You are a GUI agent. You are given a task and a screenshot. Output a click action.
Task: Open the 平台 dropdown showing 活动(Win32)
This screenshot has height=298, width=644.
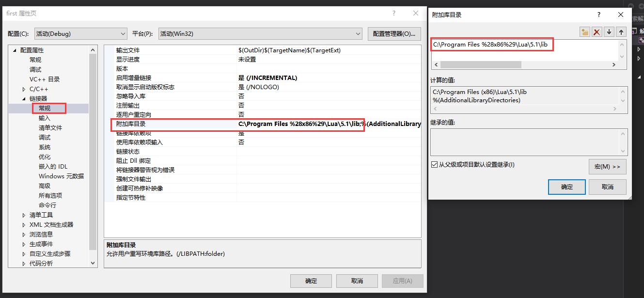(260, 34)
